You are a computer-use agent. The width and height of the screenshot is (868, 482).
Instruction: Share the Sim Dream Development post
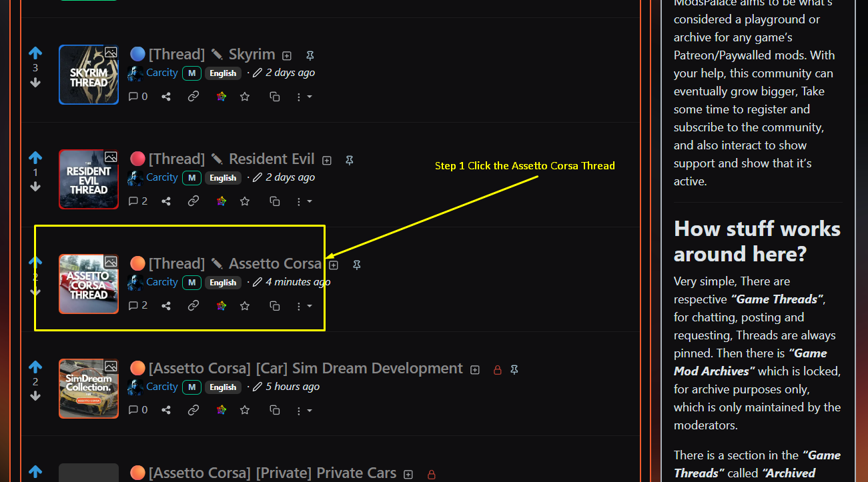pyautogui.click(x=166, y=411)
